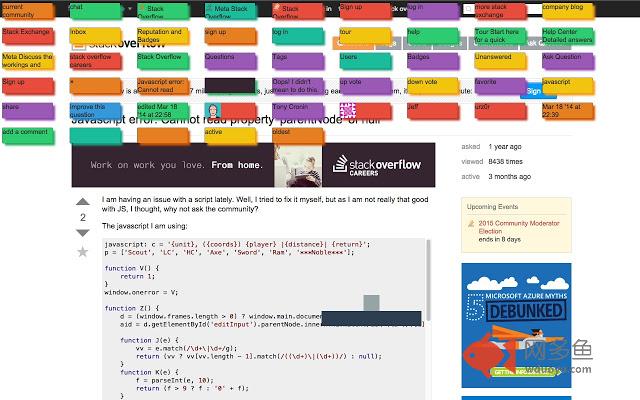
Task: Click the 'Help Center Detailed answers' tile
Action: point(568,36)
